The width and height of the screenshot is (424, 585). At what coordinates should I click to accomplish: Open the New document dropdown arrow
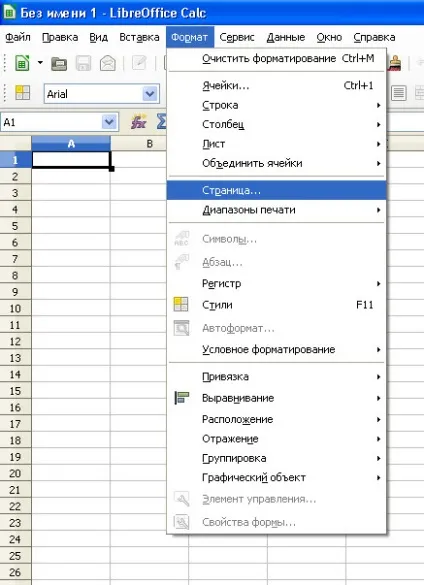(x=40, y=63)
